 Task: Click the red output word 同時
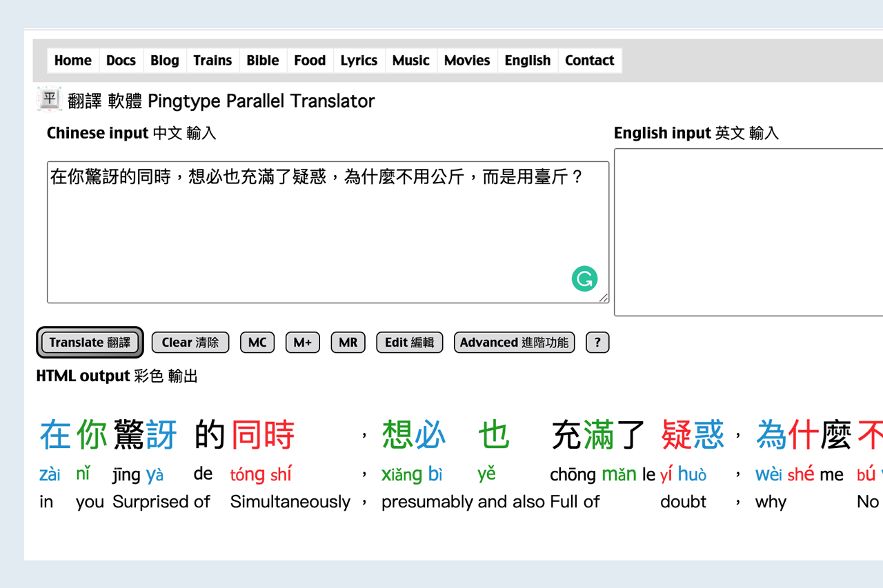click(x=263, y=435)
